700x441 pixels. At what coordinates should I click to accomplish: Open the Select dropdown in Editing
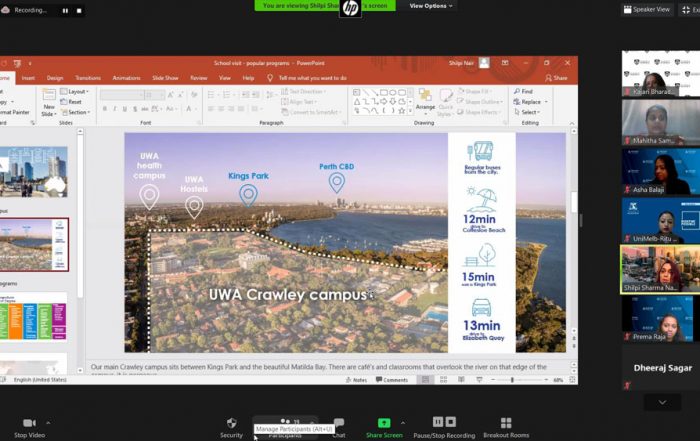[x=527, y=112]
